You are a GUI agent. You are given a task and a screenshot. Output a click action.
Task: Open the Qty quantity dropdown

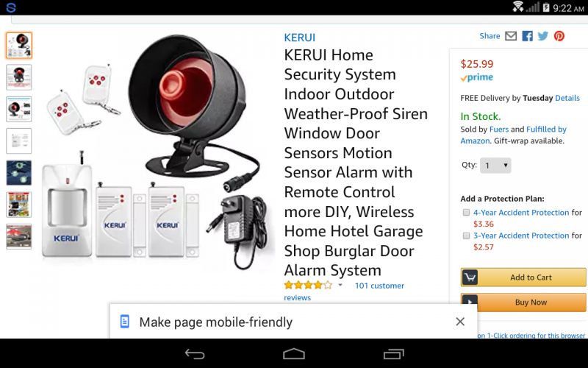pyautogui.click(x=495, y=165)
